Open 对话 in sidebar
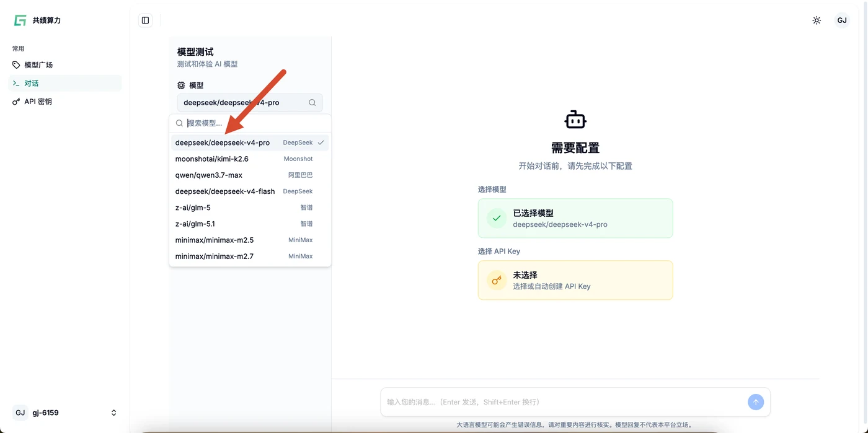The image size is (868, 433). pos(65,83)
